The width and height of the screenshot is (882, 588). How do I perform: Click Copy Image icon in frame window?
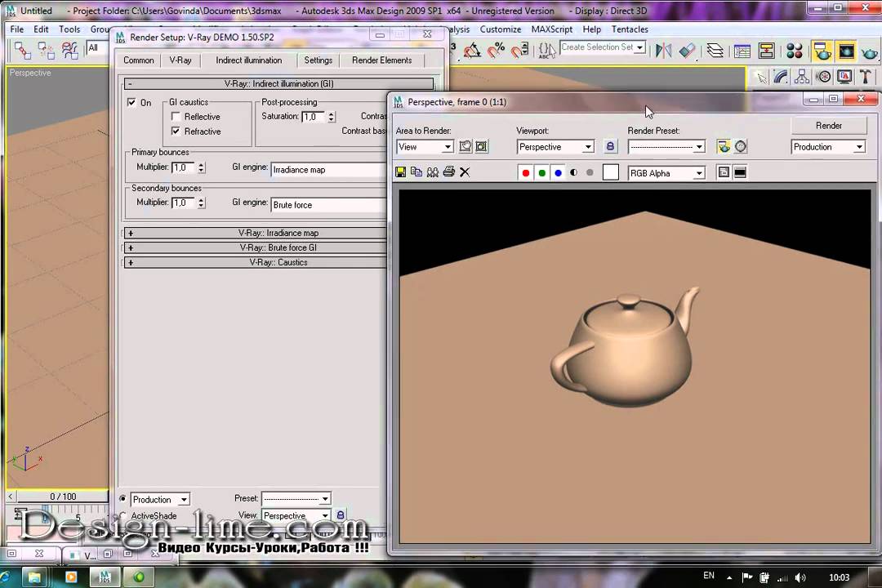pyautogui.click(x=416, y=172)
